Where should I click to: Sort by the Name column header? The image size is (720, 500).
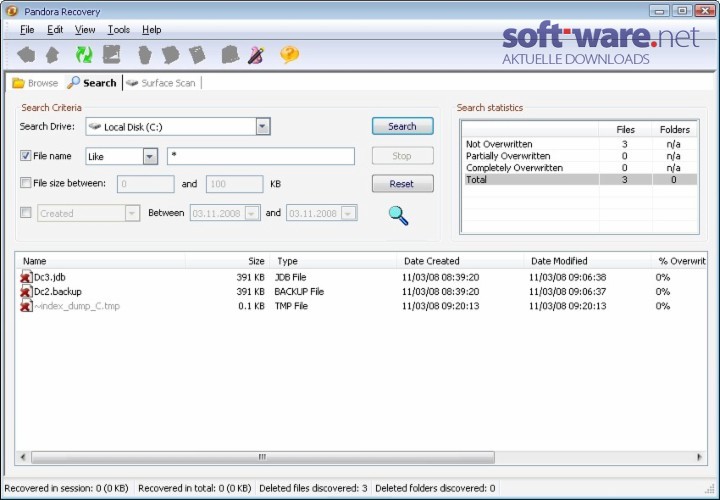point(101,261)
